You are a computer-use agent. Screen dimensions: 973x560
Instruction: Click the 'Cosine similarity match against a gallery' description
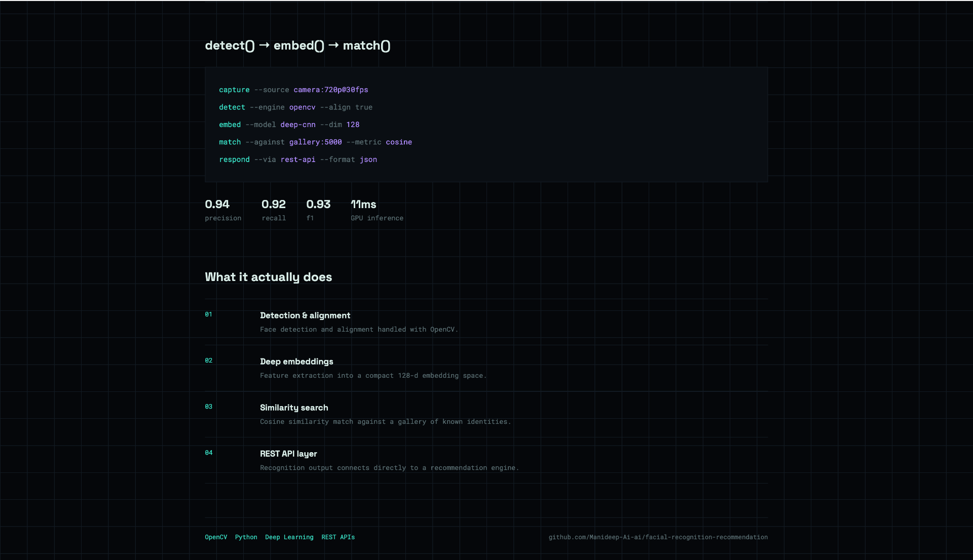click(385, 422)
